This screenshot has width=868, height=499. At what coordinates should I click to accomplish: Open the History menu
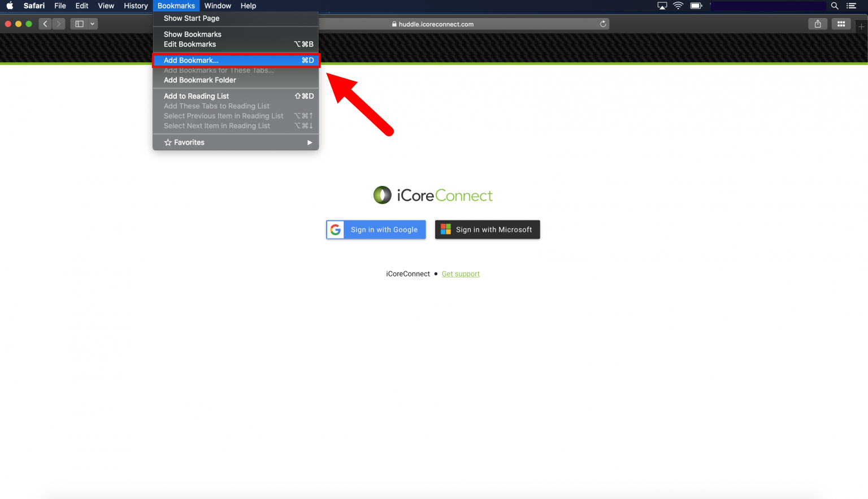(x=136, y=6)
